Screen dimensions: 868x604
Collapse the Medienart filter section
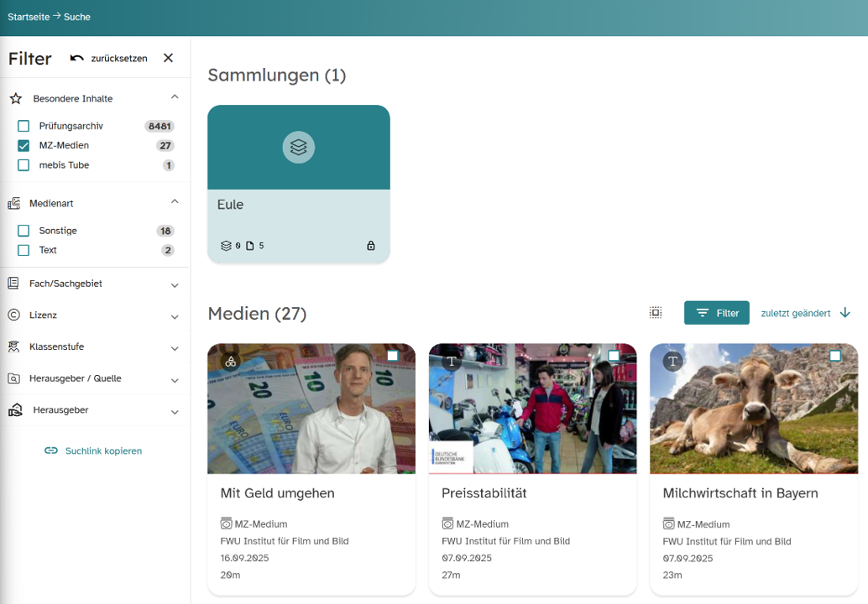coord(175,201)
